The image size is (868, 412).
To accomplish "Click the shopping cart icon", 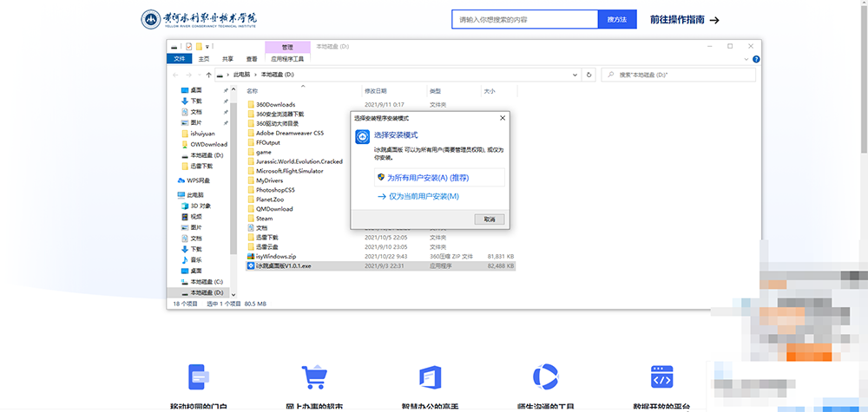I will [x=313, y=377].
